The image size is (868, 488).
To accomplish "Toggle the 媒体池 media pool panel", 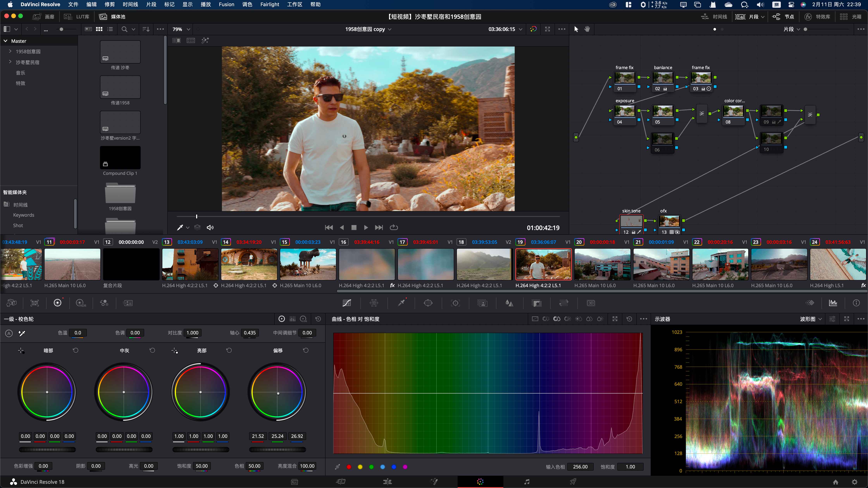I will point(112,16).
